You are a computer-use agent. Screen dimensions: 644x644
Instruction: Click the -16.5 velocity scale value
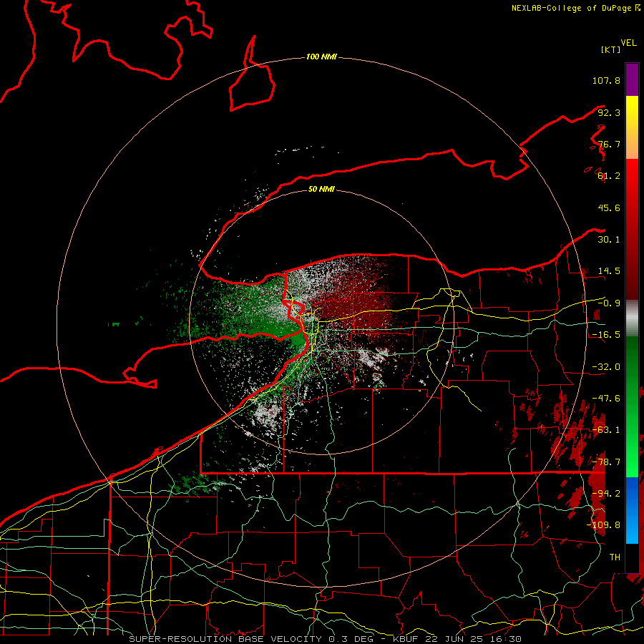606,335
